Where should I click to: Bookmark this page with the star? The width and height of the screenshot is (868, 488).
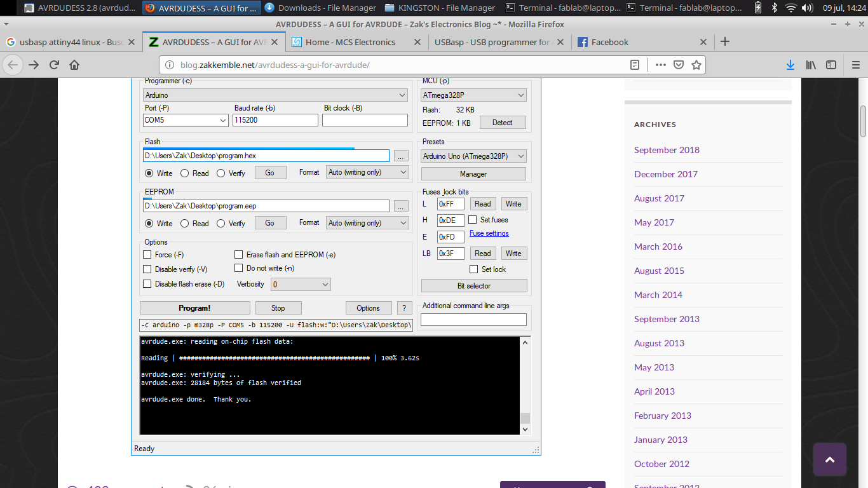696,65
